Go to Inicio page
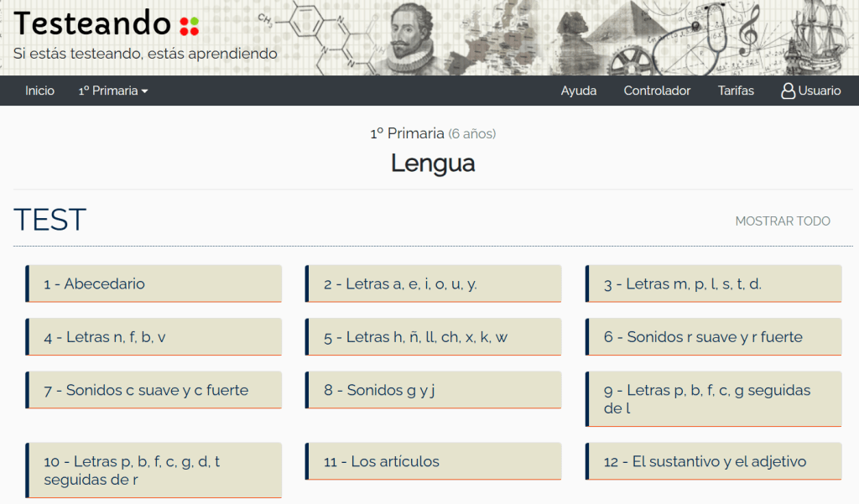Screen dimensions: 859x504 [x=39, y=91]
